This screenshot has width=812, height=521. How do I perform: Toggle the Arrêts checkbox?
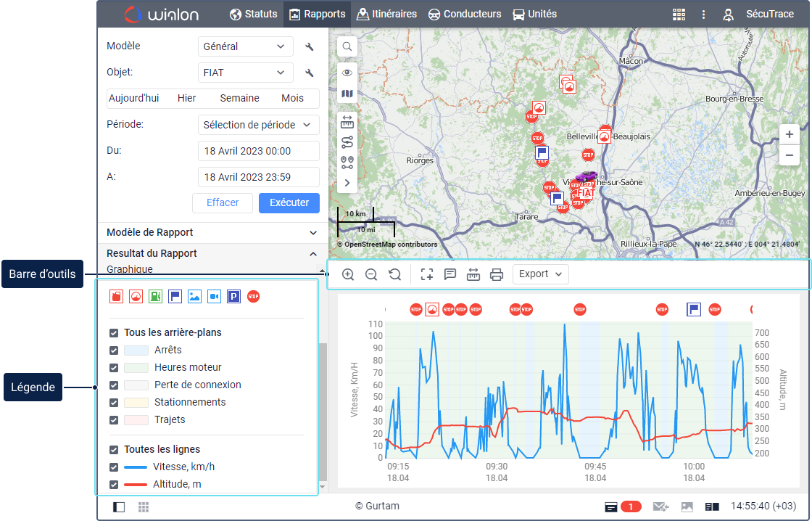tap(114, 350)
